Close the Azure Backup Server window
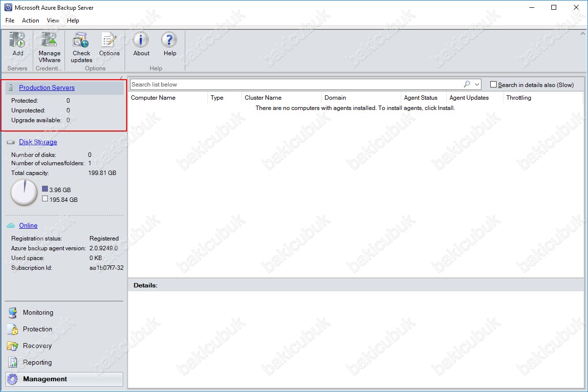588x392 pixels. (x=576, y=7)
